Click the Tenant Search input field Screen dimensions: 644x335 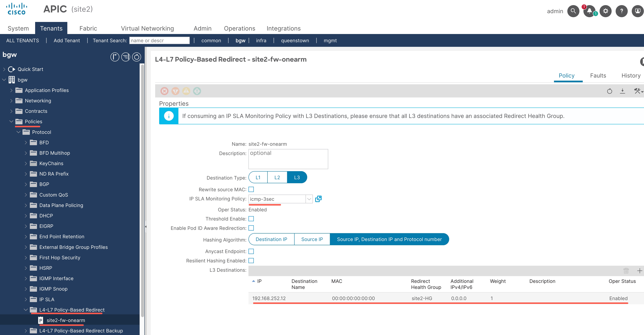[160, 40]
